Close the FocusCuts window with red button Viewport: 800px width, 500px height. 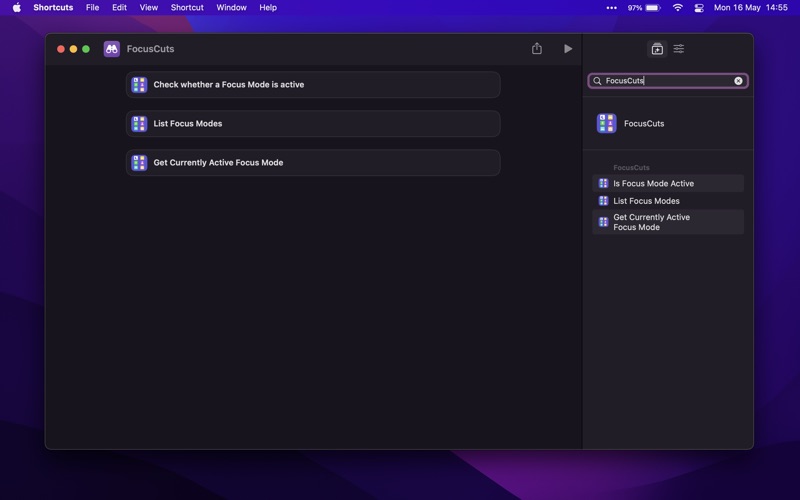coord(61,49)
